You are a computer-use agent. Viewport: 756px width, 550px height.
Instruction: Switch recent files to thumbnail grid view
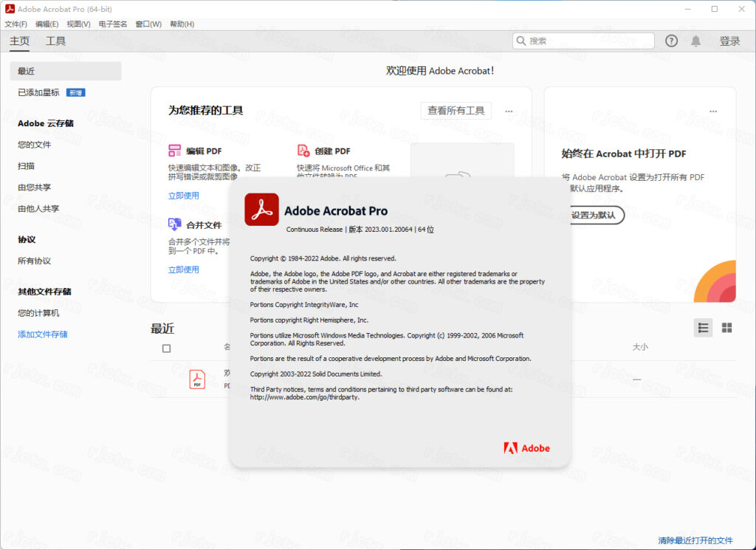point(726,328)
